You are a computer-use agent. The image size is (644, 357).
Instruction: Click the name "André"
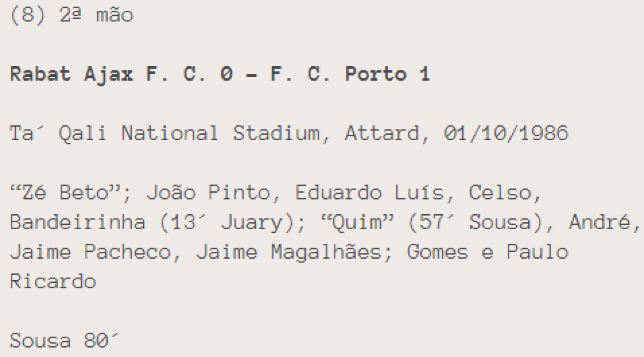tap(601, 222)
